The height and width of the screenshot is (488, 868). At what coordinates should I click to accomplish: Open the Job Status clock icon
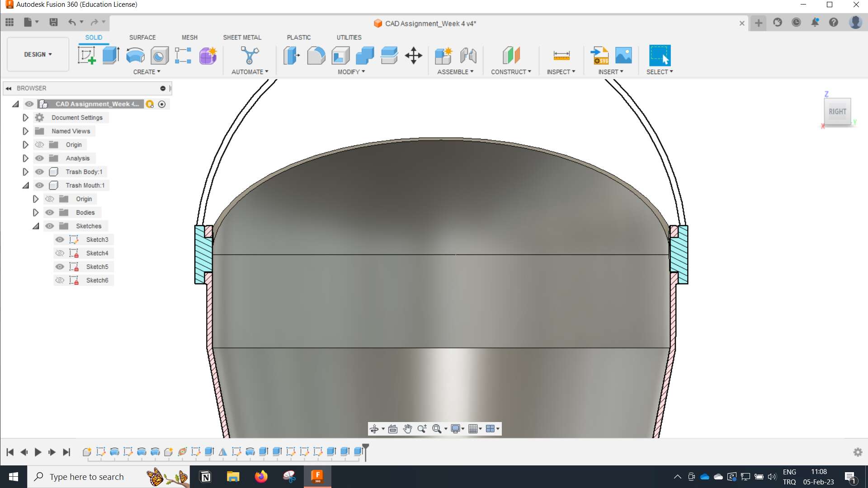[x=796, y=22]
